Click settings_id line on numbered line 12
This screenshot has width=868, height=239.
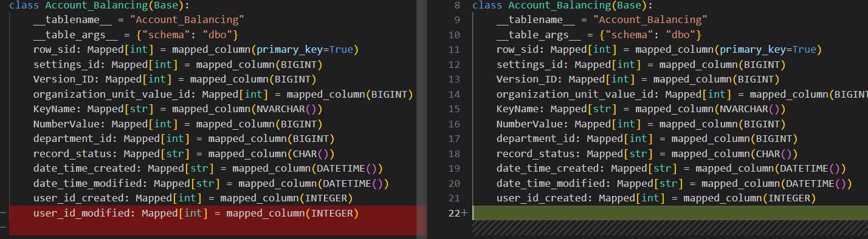[641, 64]
